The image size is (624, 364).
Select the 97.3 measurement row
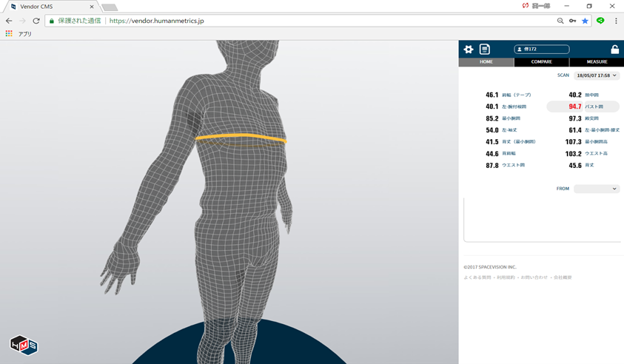click(583, 118)
